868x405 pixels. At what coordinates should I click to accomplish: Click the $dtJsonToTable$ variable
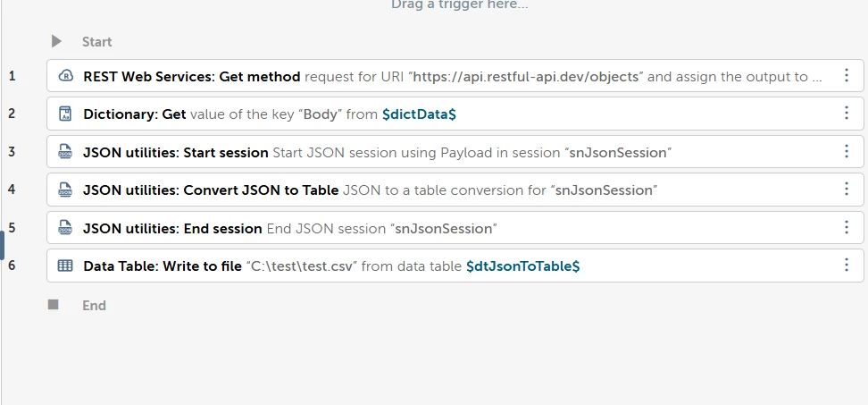pos(522,266)
